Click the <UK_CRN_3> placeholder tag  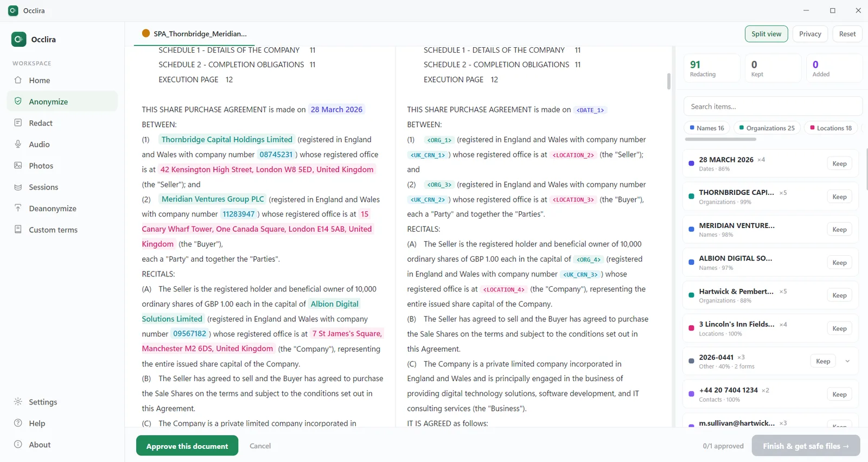pos(580,275)
